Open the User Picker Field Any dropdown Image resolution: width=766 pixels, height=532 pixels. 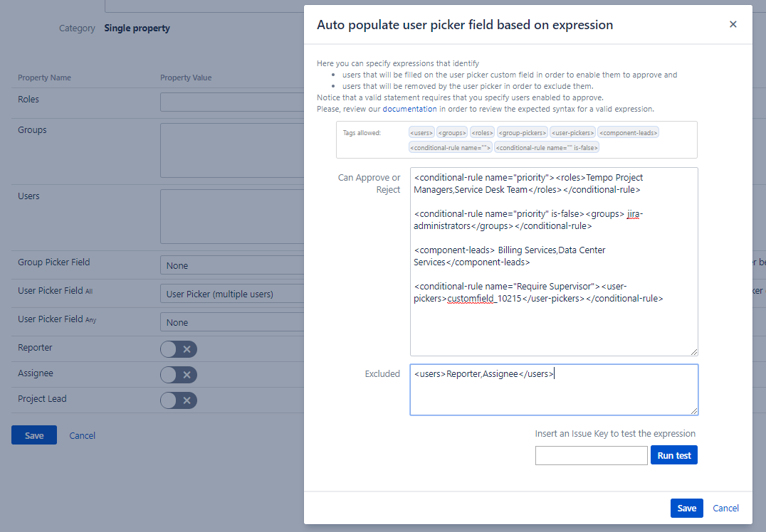pyautogui.click(x=232, y=322)
